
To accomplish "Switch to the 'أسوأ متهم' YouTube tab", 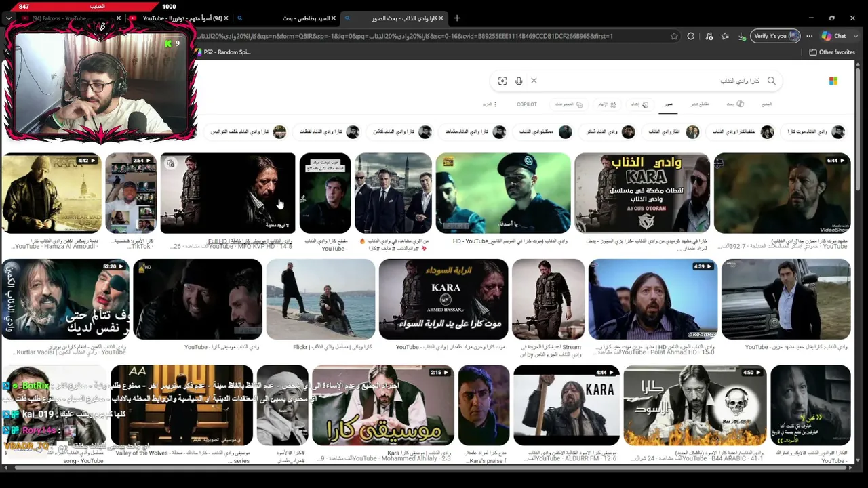I will coord(178,18).
